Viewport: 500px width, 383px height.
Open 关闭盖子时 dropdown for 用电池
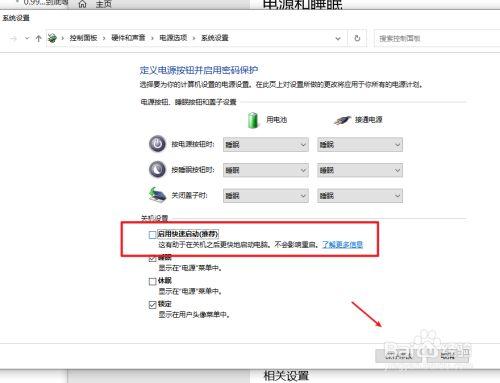pyautogui.click(x=266, y=196)
